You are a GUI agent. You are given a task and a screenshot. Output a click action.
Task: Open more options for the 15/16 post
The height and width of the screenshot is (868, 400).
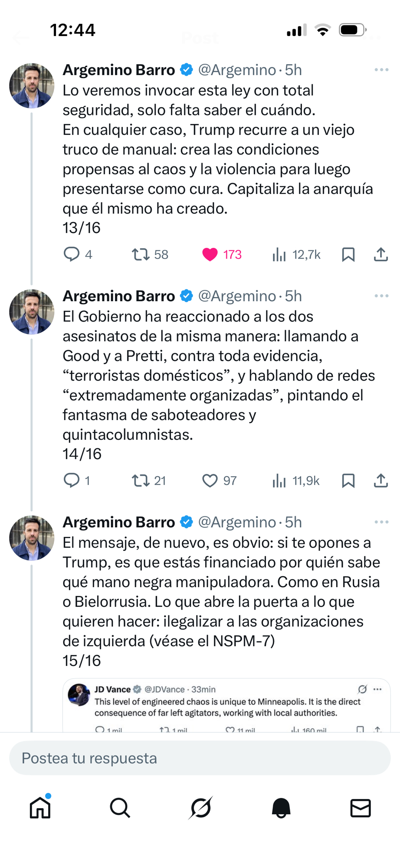tap(381, 522)
